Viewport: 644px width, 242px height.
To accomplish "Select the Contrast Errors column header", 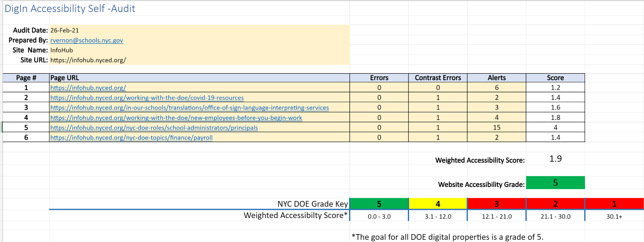I will coord(438,78).
